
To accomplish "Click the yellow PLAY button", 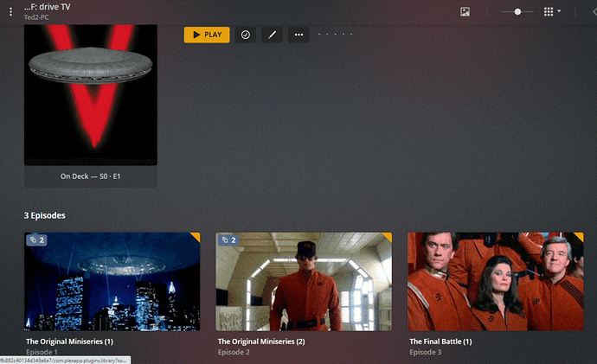I will 207,35.
